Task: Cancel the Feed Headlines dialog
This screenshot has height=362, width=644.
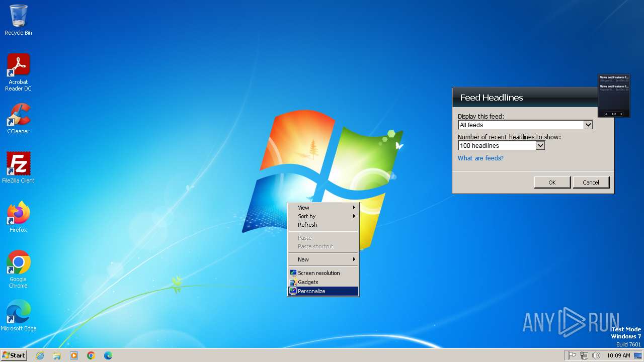Action: tap(591, 182)
